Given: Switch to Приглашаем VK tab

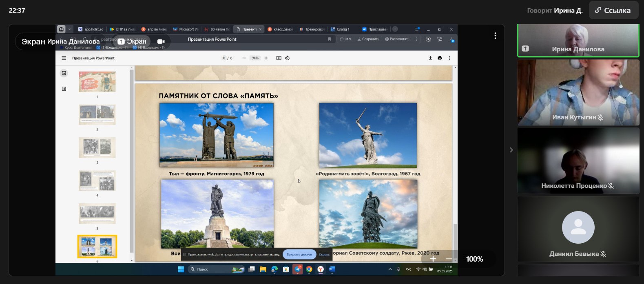Looking at the screenshot, I should [x=375, y=29].
